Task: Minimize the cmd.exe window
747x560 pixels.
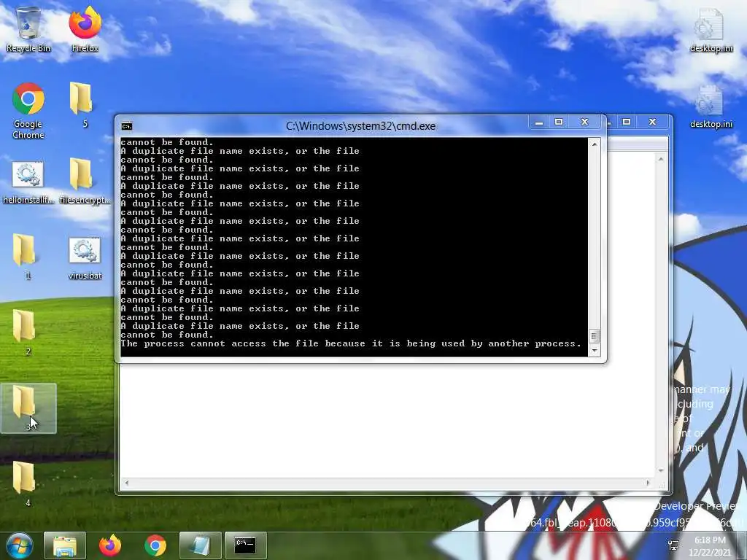Action: [x=539, y=122]
